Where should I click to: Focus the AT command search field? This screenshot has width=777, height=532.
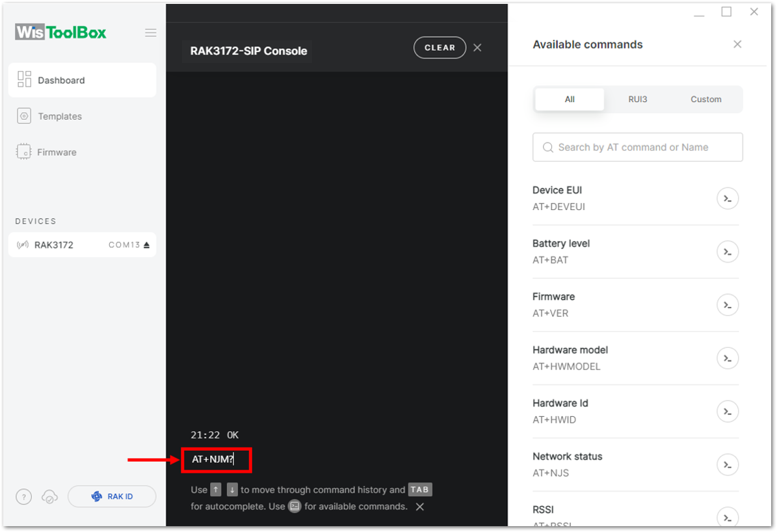coord(637,147)
